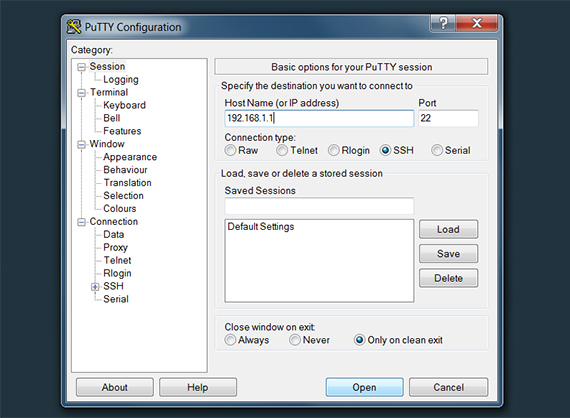Open the Session category
Viewport: 570px width, 418px height.
point(107,67)
